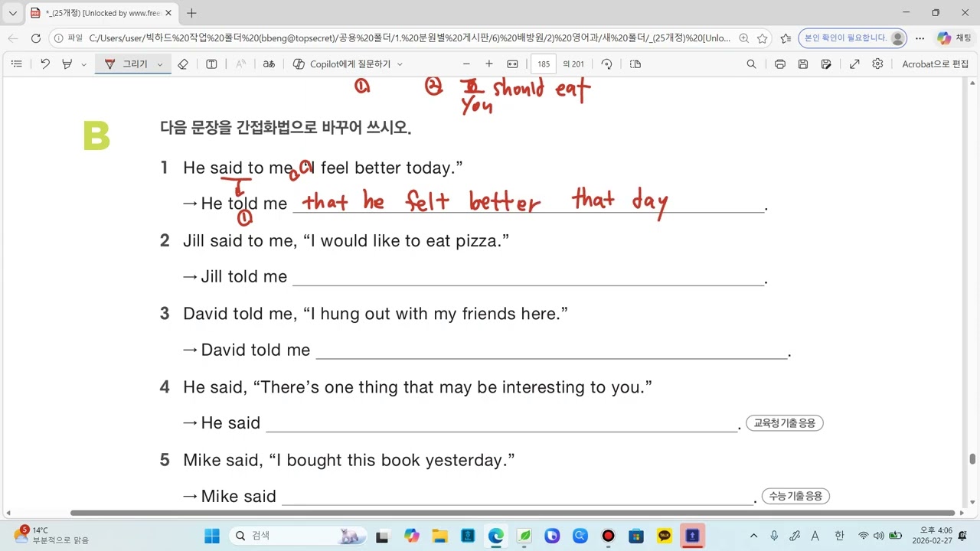
Task: Open Microsoft Store from taskbar
Action: click(636, 536)
